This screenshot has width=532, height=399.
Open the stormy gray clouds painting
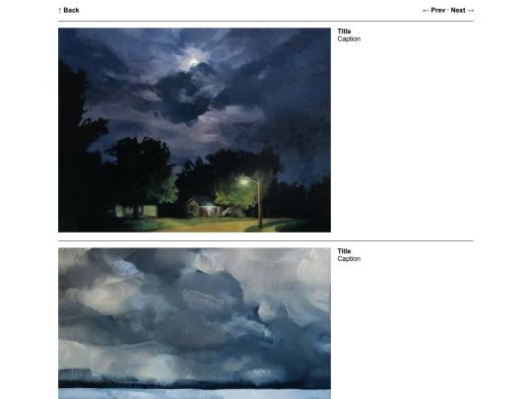194,323
